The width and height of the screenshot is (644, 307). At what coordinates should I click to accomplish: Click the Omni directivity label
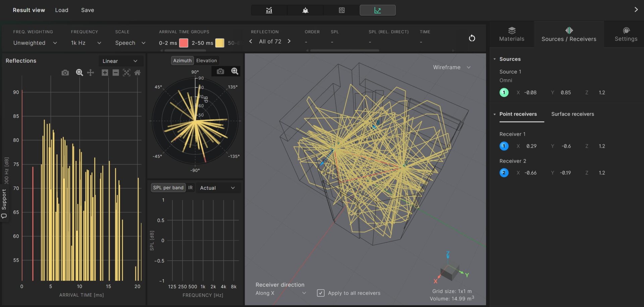[x=505, y=81]
